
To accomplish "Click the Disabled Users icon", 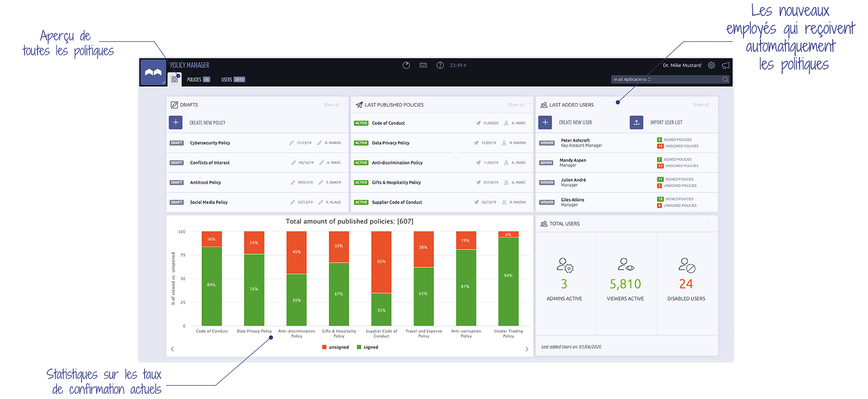I will (687, 265).
